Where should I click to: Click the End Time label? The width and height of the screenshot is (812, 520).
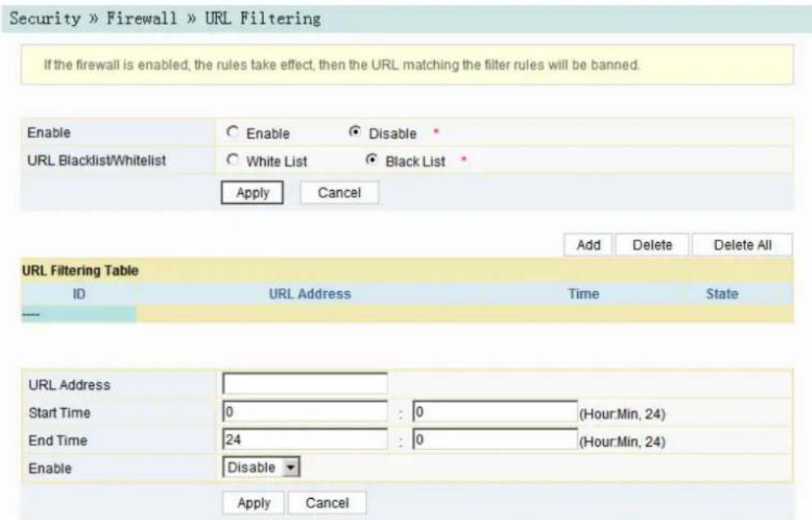tap(58, 441)
